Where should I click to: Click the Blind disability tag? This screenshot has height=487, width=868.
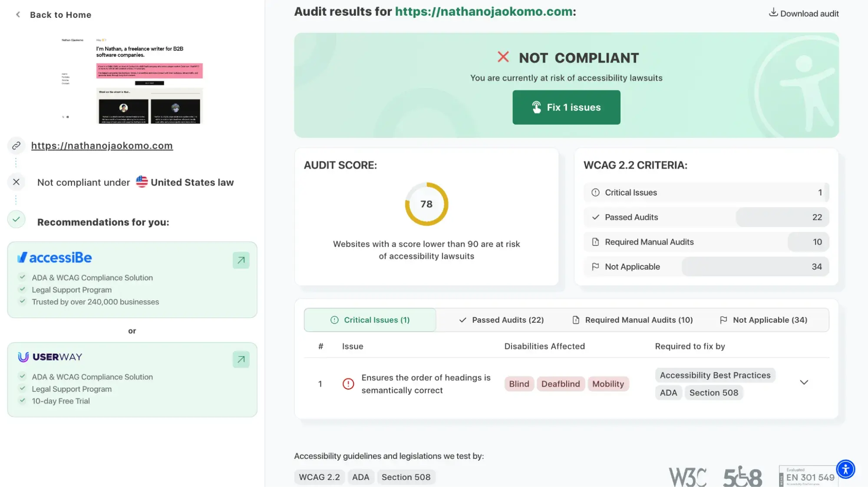[x=519, y=384]
